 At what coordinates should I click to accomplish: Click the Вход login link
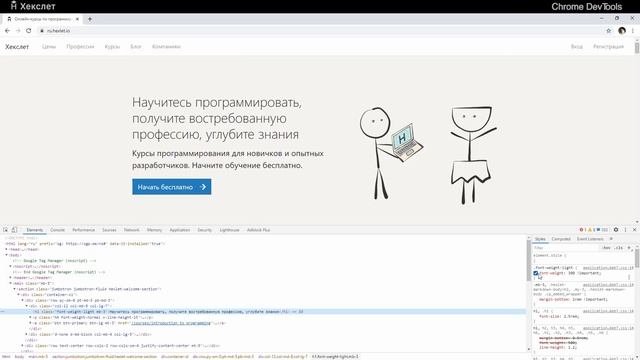(x=577, y=47)
